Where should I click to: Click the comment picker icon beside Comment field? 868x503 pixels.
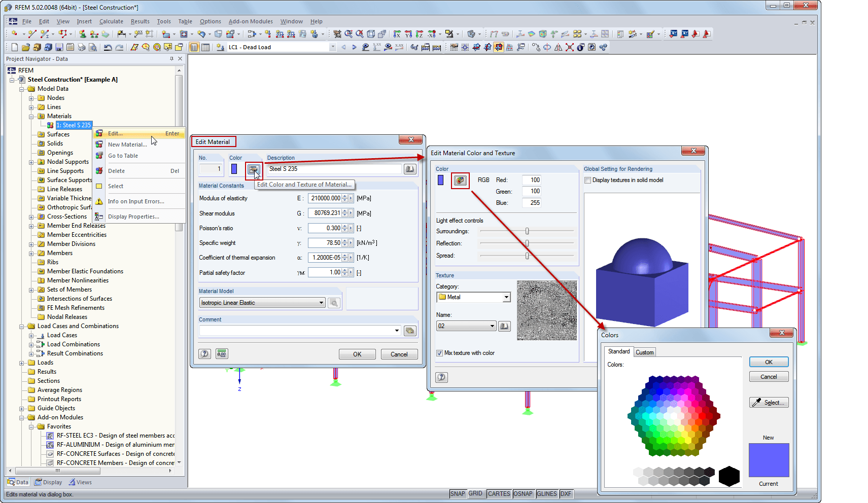410,331
